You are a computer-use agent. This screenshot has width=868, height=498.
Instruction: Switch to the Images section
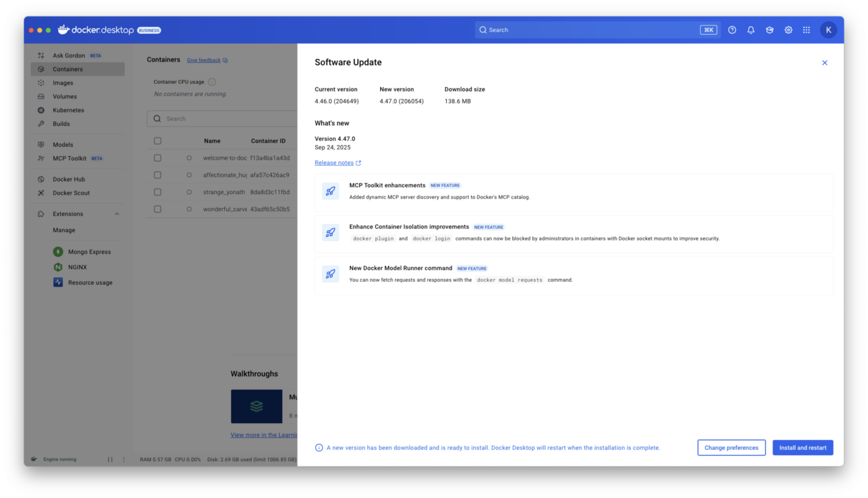pyautogui.click(x=63, y=82)
